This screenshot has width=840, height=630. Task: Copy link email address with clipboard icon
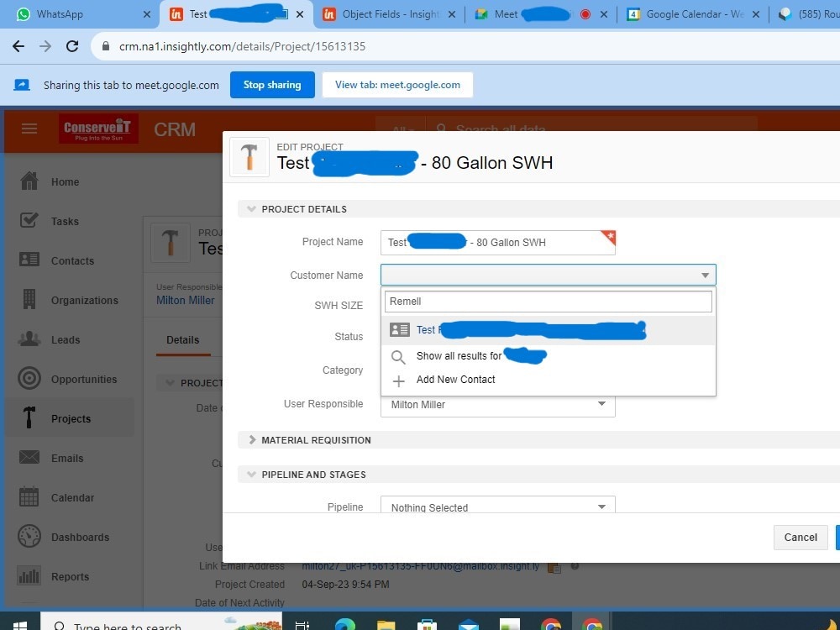[554, 567]
